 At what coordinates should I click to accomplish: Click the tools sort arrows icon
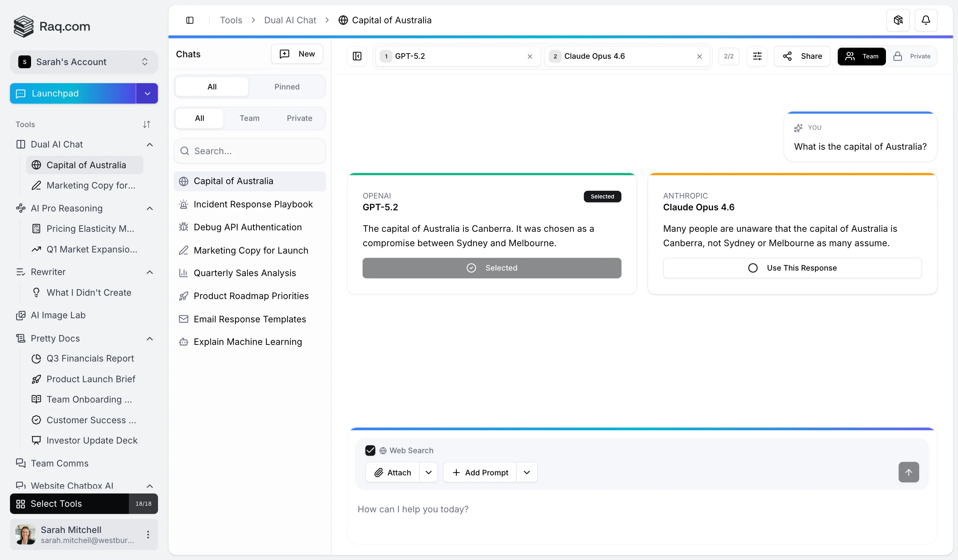tap(147, 124)
